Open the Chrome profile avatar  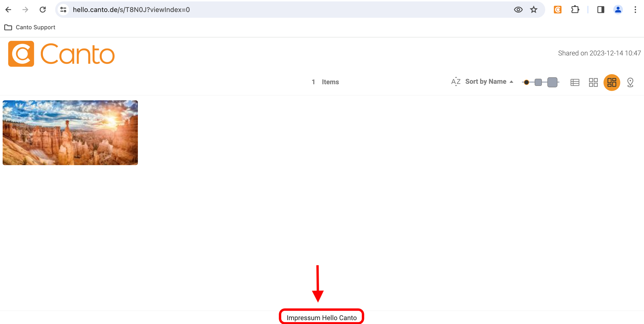point(618,10)
